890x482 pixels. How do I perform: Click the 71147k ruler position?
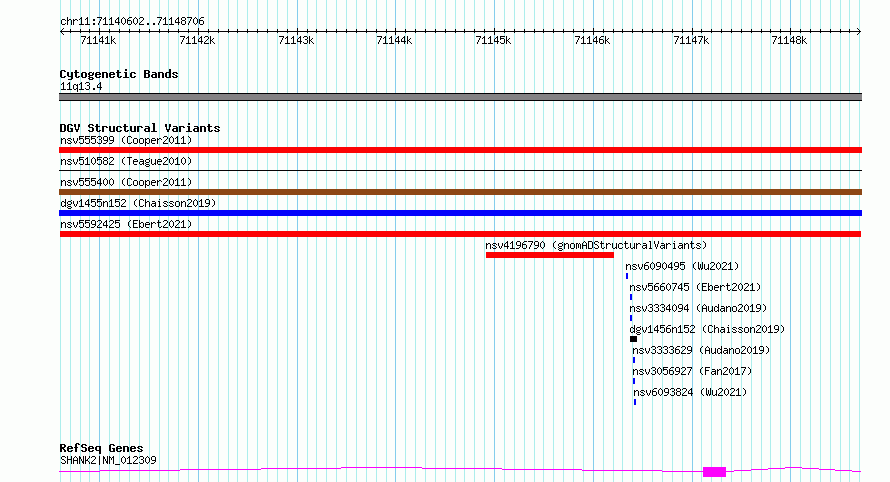pos(691,40)
